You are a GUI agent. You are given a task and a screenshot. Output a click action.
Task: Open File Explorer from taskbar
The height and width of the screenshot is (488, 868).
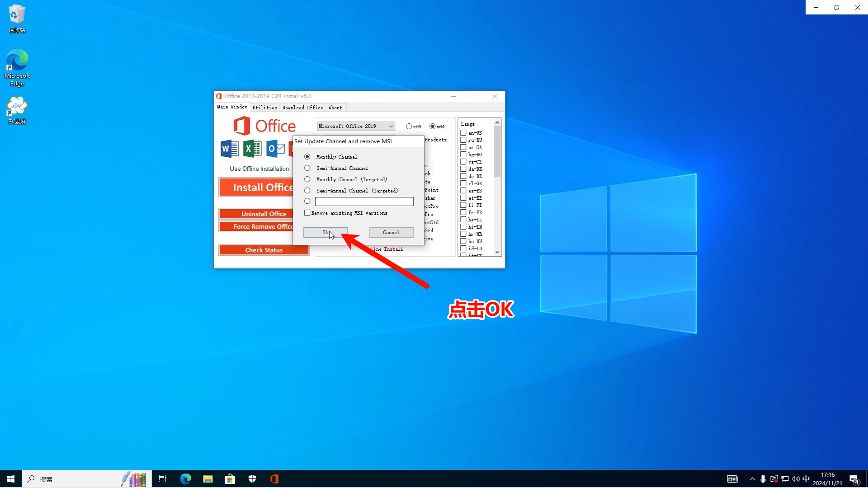pos(208,479)
